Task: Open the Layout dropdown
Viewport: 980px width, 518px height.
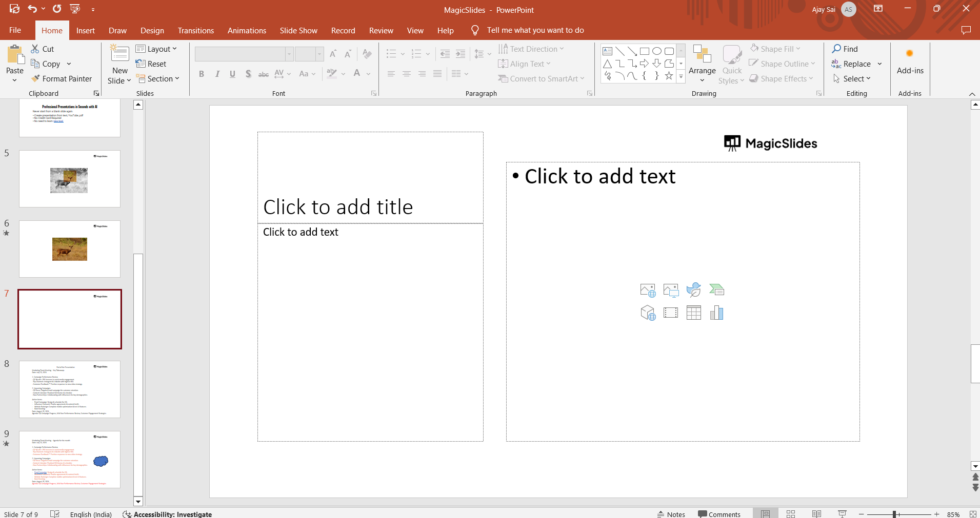Action: click(x=156, y=49)
